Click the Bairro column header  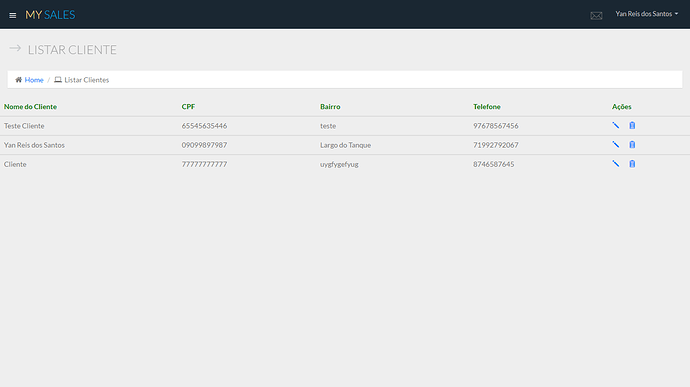pyautogui.click(x=330, y=107)
